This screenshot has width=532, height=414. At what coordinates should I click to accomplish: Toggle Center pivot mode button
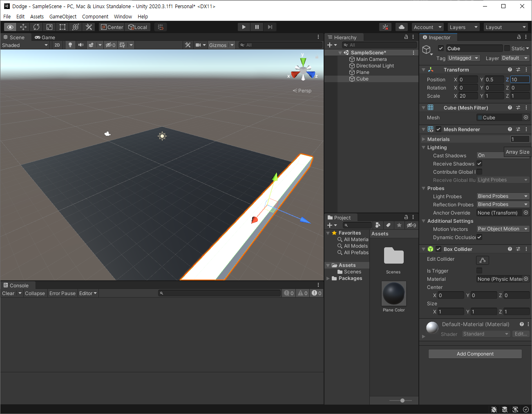point(112,27)
